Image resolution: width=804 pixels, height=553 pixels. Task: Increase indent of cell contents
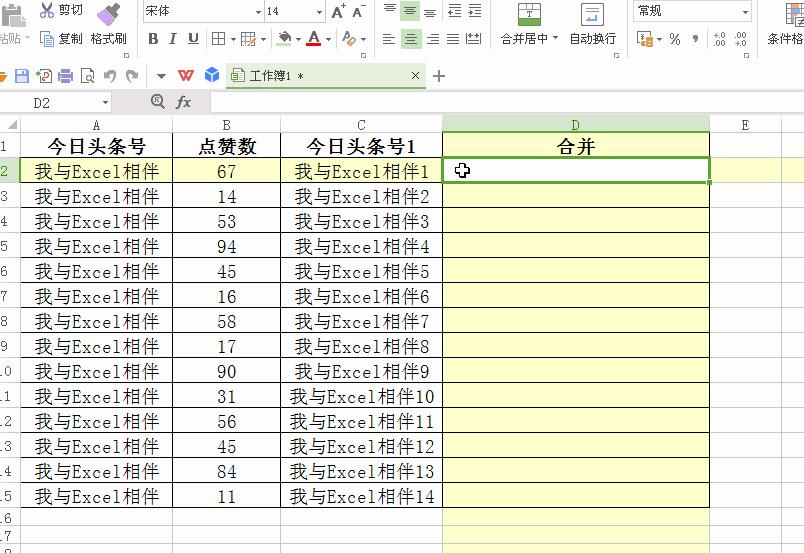(475, 11)
